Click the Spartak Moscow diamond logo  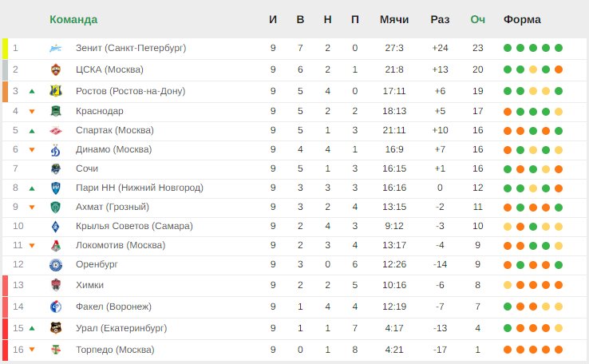56,130
